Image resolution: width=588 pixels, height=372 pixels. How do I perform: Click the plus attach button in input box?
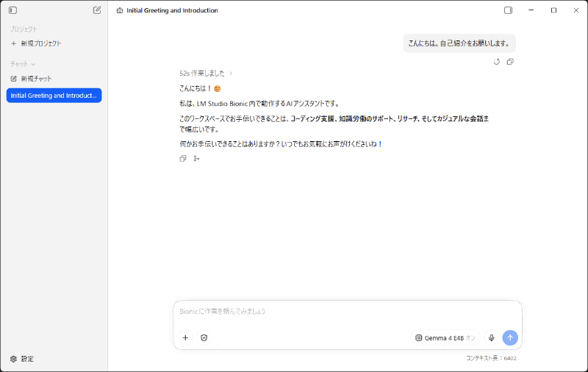click(185, 338)
